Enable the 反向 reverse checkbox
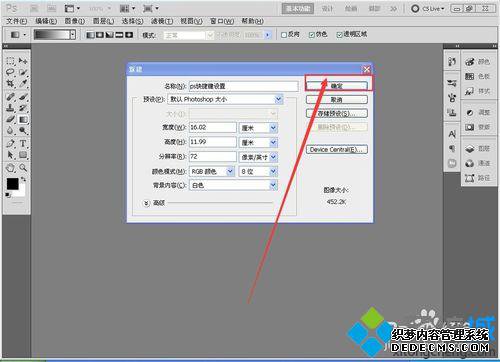The height and width of the screenshot is (362, 500). (284, 35)
